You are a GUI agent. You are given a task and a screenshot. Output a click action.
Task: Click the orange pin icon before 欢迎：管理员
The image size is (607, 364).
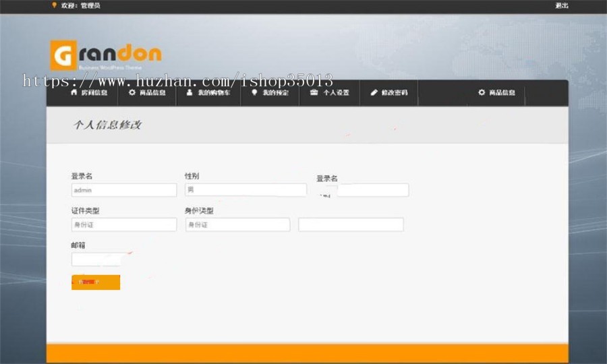54,5
